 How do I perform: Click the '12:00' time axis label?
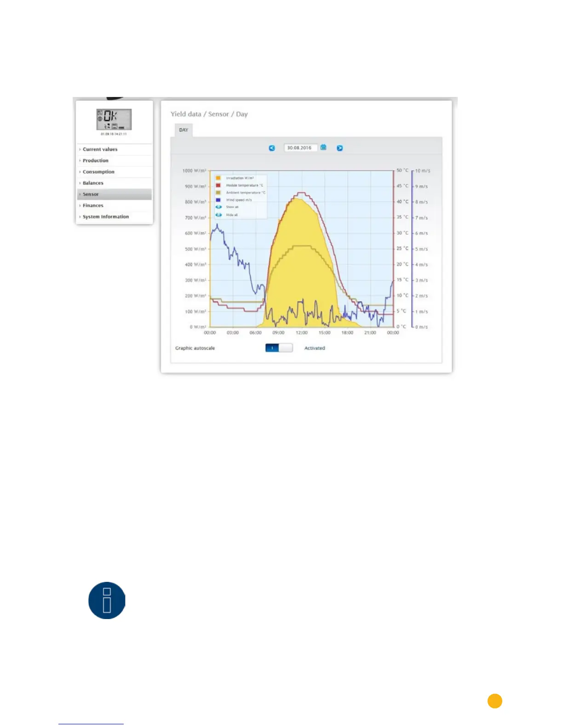[x=302, y=333]
